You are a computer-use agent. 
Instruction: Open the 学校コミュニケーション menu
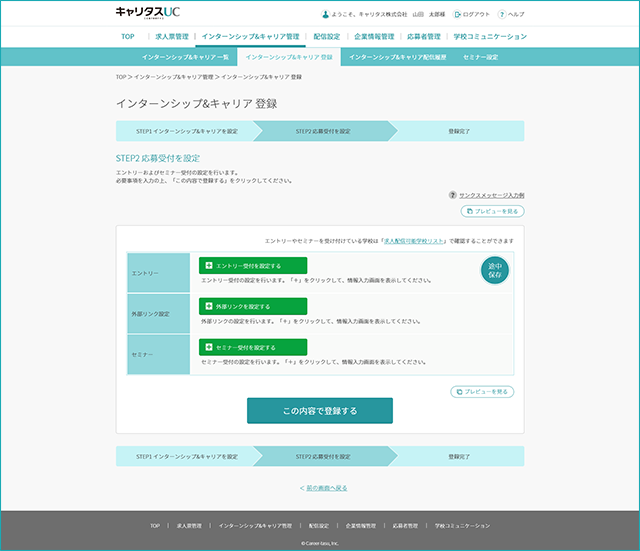[x=490, y=36]
